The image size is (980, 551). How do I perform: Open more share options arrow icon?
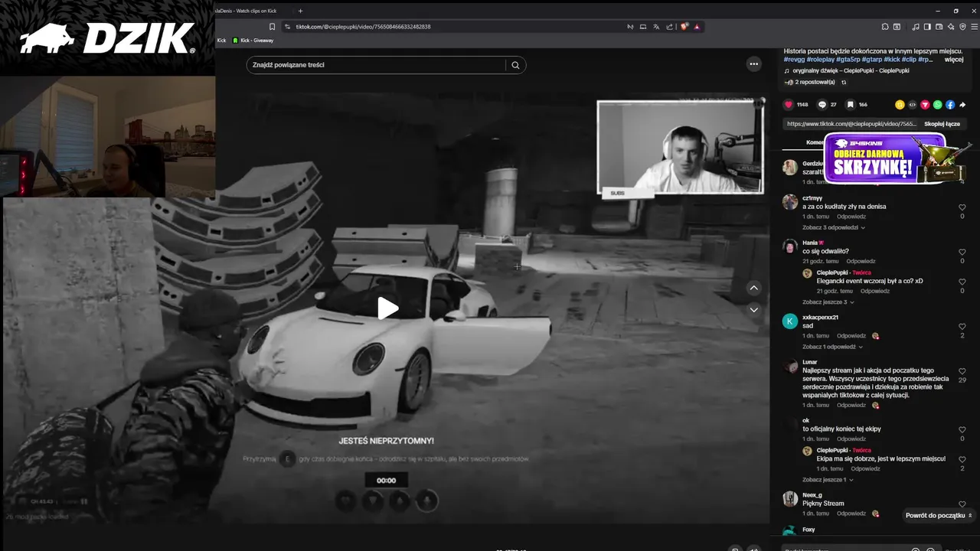[x=962, y=105]
